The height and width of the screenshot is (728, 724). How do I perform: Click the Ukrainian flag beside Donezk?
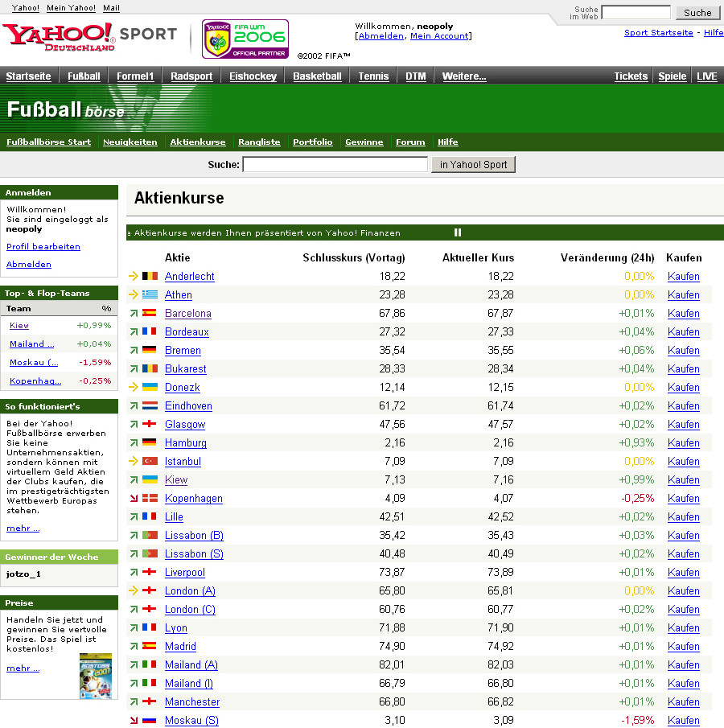(x=150, y=387)
